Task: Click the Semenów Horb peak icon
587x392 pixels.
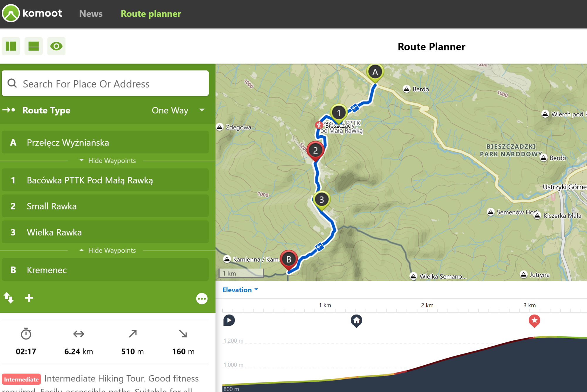Action: click(x=491, y=212)
